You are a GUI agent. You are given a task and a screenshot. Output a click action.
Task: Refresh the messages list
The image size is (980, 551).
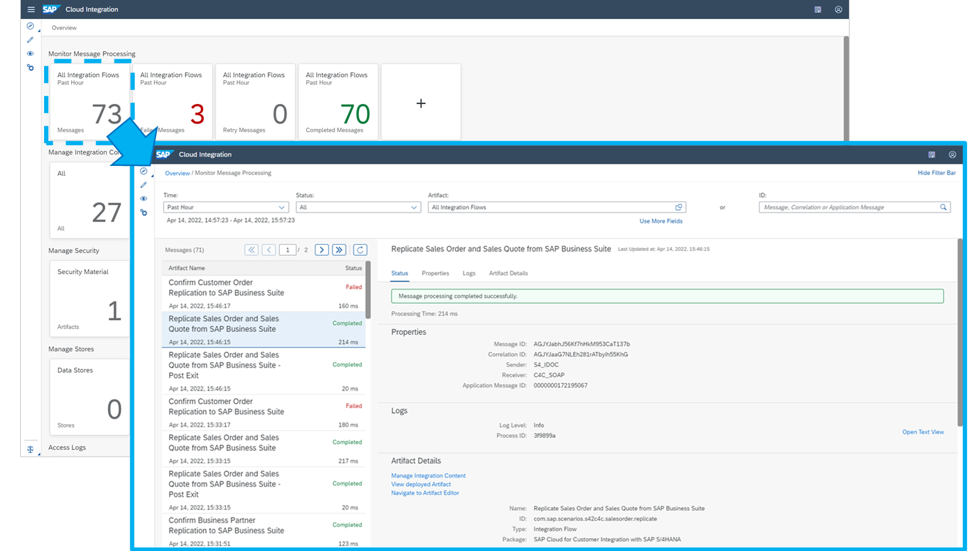360,250
